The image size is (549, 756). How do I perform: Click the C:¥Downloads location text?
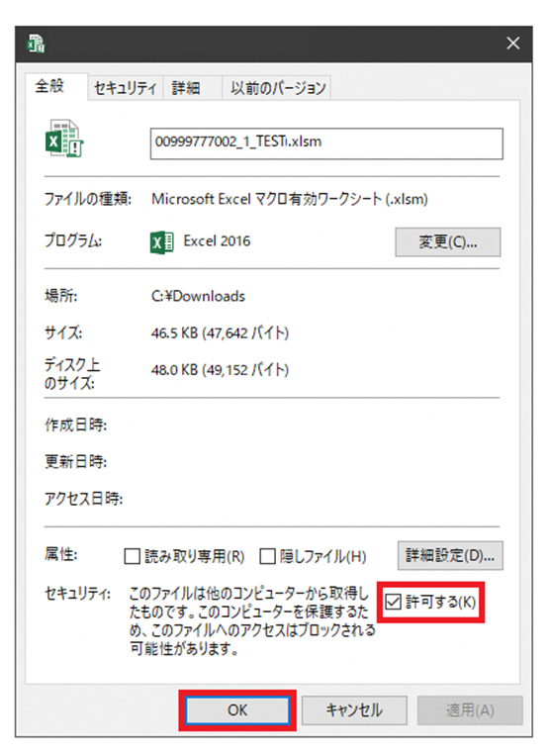(x=198, y=296)
